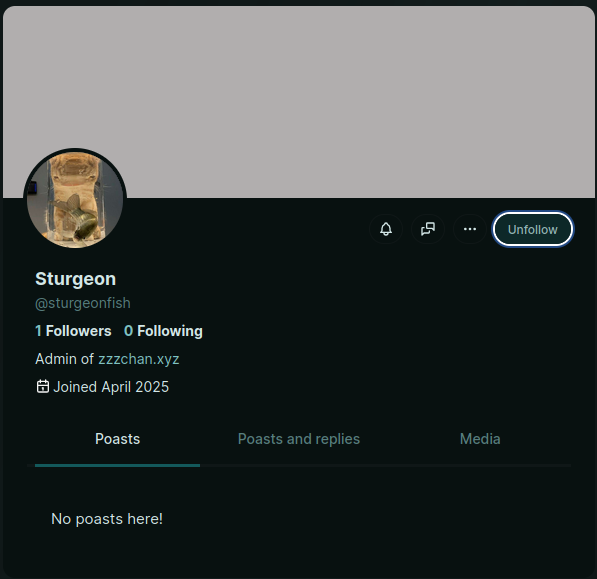
Task: Switch to the Media tab
Action: tap(480, 439)
